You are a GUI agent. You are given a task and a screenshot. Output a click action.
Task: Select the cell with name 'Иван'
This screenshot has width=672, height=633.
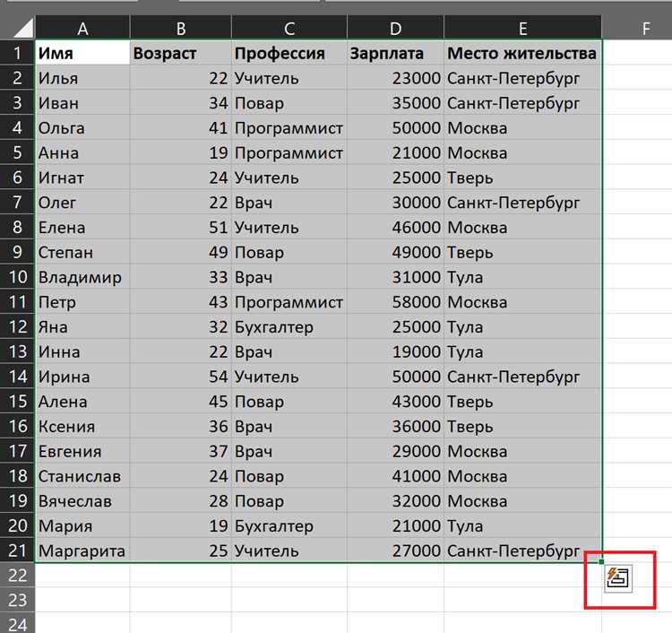click(x=82, y=102)
